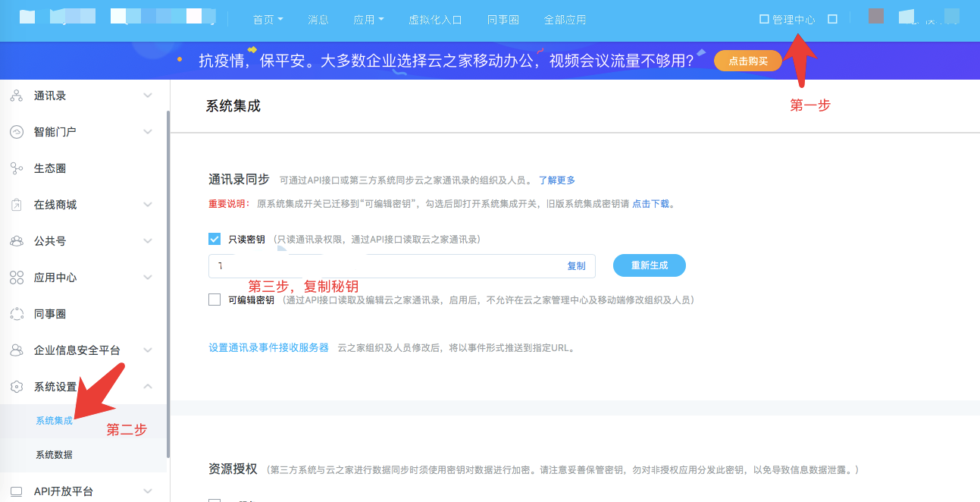Expand the 智能门户 chevron
The width and height of the screenshot is (980, 502).
(x=148, y=132)
